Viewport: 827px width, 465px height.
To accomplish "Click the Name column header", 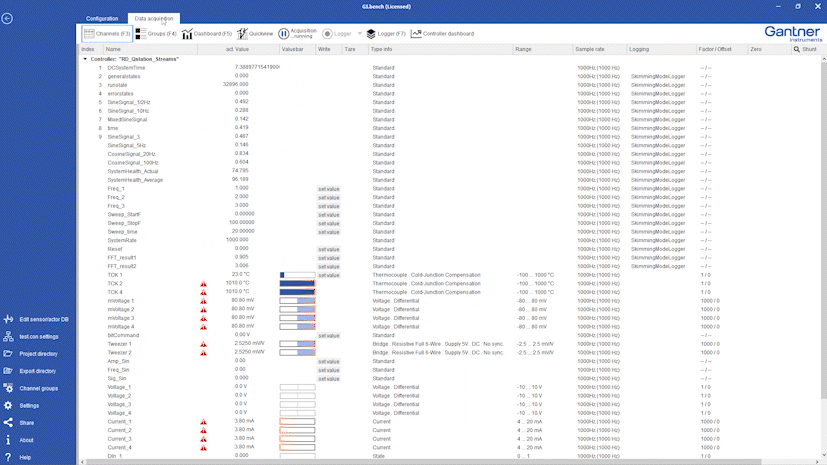I will tap(151, 49).
